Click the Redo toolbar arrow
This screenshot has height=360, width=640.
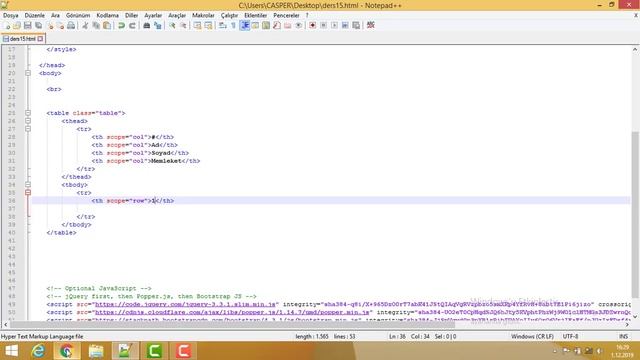(x=132, y=25)
